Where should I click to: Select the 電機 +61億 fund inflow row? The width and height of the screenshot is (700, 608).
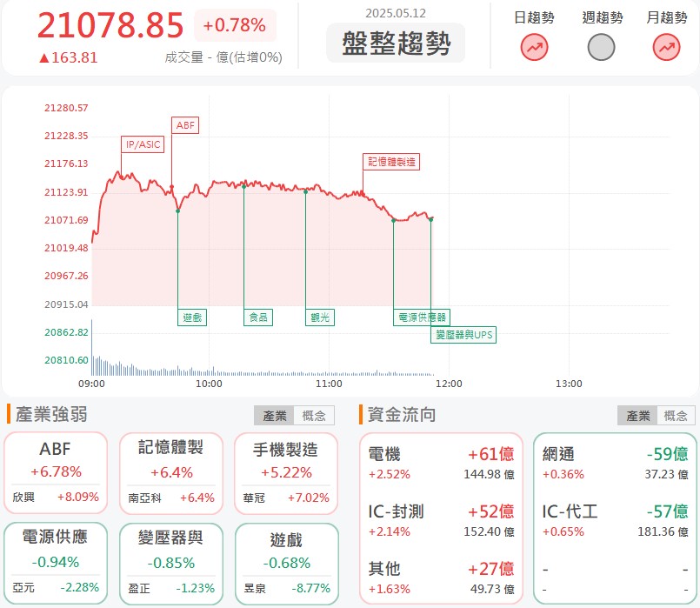click(x=441, y=464)
